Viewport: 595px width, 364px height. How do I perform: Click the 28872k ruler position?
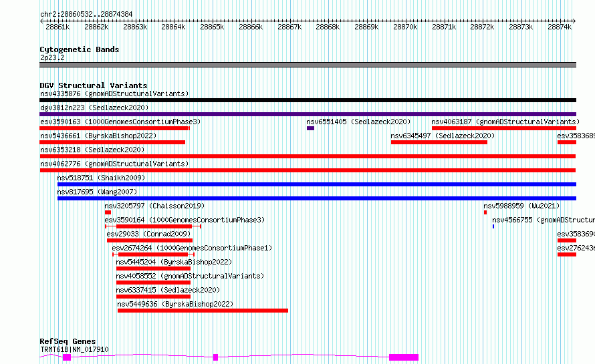click(482, 27)
